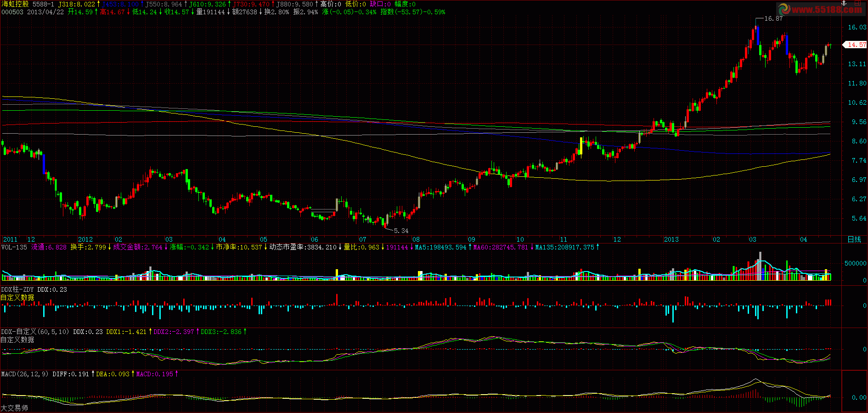Click the 5588-1 label in the header
Image resolution: width=868 pixels, height=413 pixels.
43,4
